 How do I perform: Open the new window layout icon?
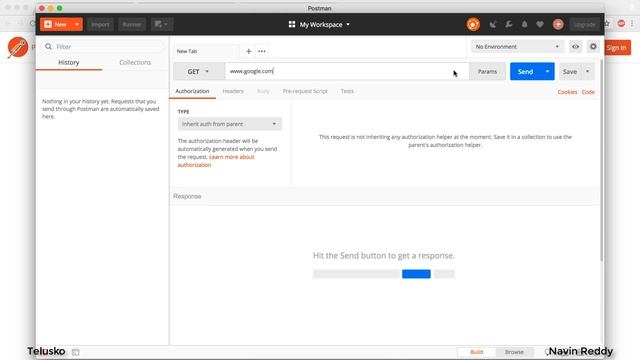click(162, 24)
